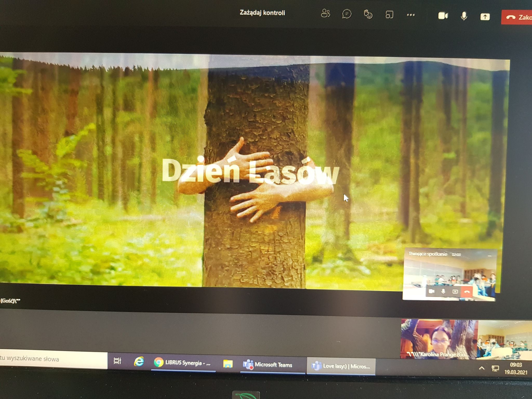Switch to Love lasy:) Teams window

tap(341, 366)
